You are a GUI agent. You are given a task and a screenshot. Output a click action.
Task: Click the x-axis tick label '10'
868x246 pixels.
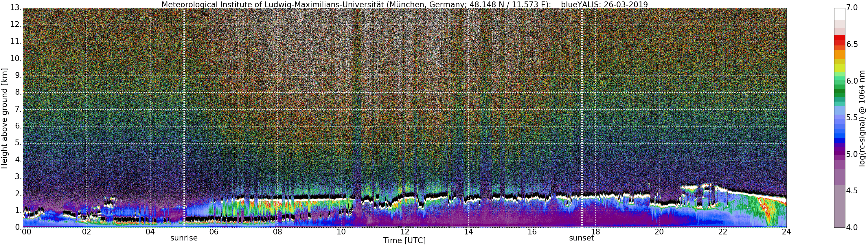(x=341, y=232)
